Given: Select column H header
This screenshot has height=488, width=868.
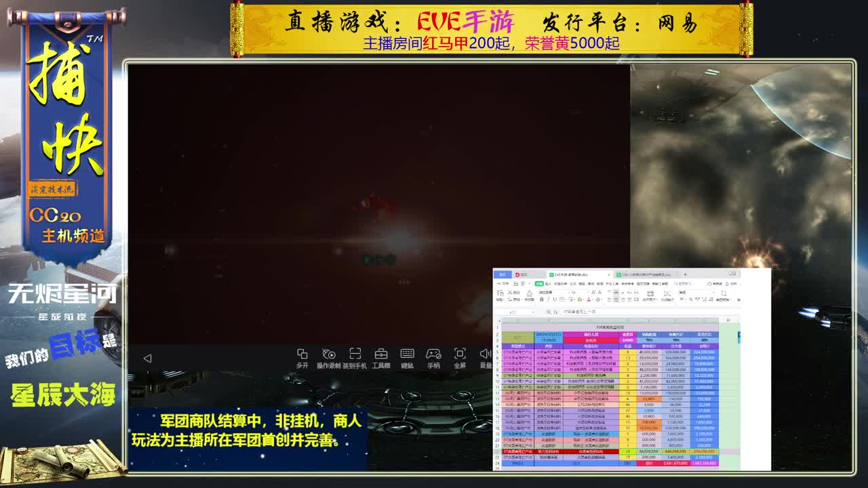Looking at the screenshot, I should click(728, 320).
